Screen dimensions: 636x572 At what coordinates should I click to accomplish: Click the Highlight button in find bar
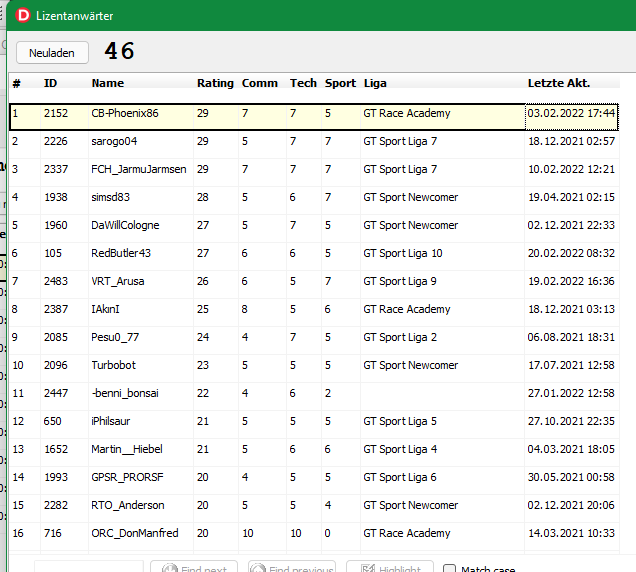389,568
